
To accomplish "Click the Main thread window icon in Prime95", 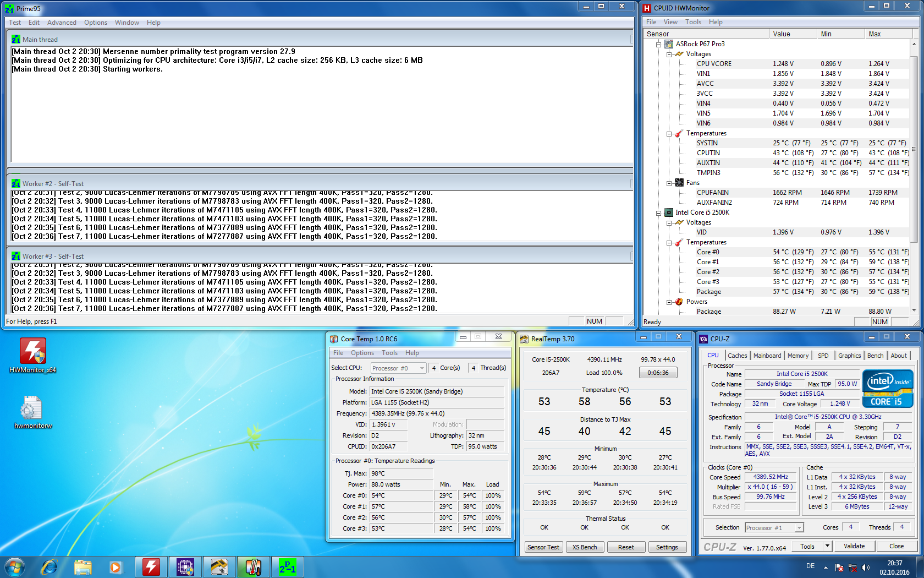I will coord(16,40).
